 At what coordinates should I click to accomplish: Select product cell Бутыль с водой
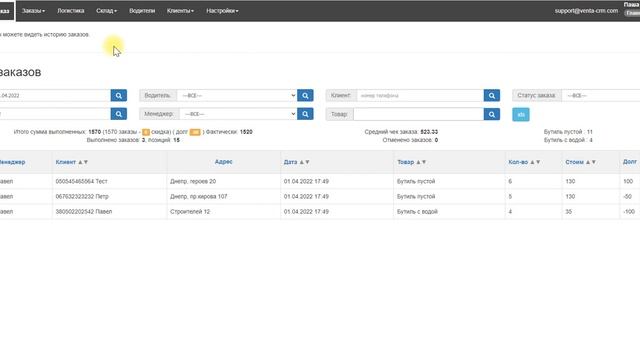417,211
